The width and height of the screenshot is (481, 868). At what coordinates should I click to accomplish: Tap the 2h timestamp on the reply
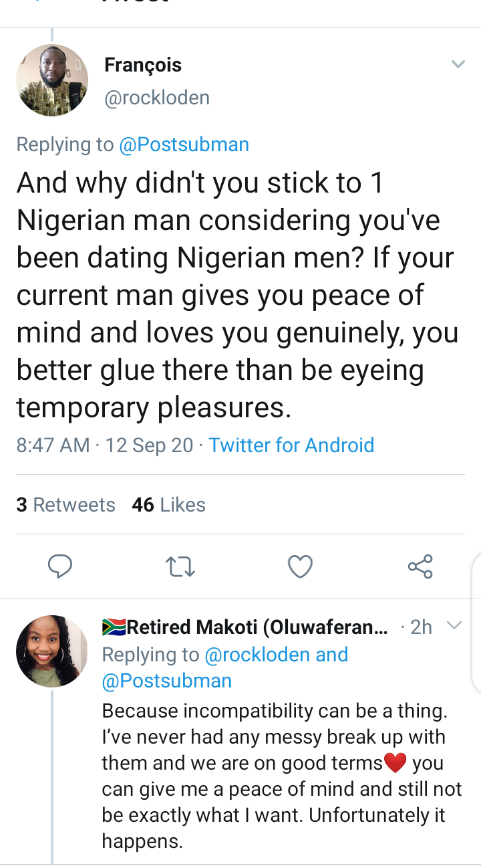(421, 627)
